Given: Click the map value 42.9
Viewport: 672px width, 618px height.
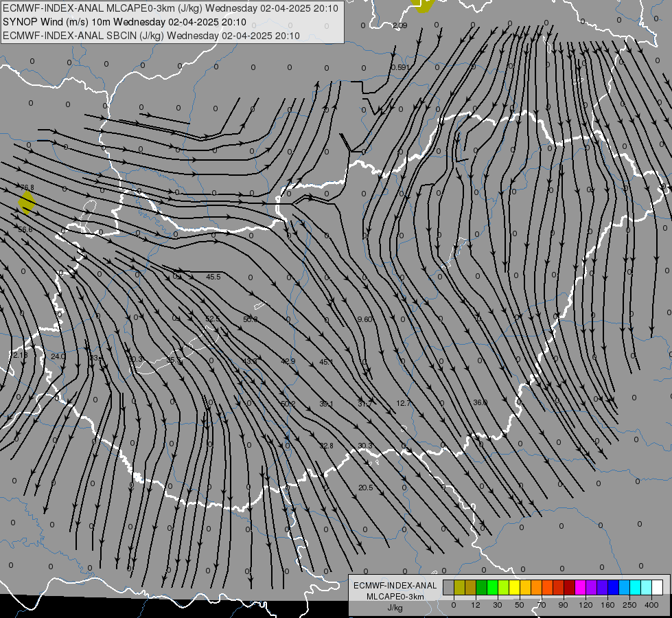Looking at the screenshot, I should click(x=288, y=361).
